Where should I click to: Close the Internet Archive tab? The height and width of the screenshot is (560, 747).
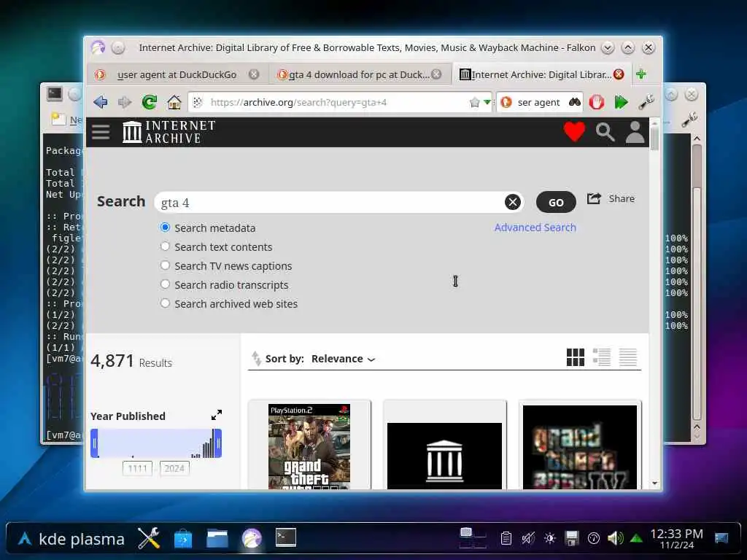point(619,74)
